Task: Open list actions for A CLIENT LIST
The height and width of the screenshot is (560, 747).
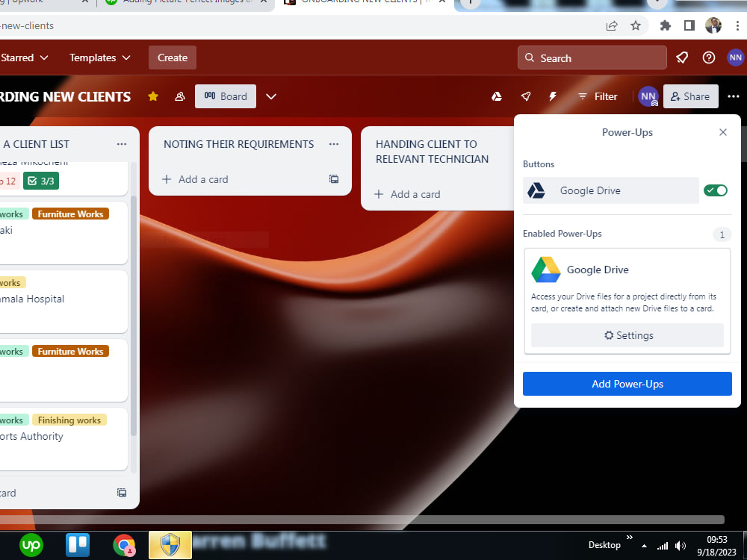Action: click(122, 144)
